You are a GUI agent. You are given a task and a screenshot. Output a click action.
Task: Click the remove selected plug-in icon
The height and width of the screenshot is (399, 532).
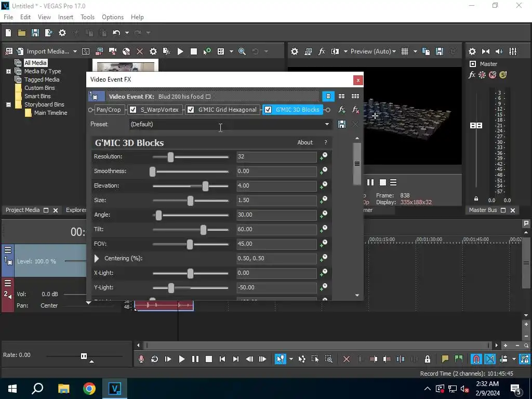point(355,110)
